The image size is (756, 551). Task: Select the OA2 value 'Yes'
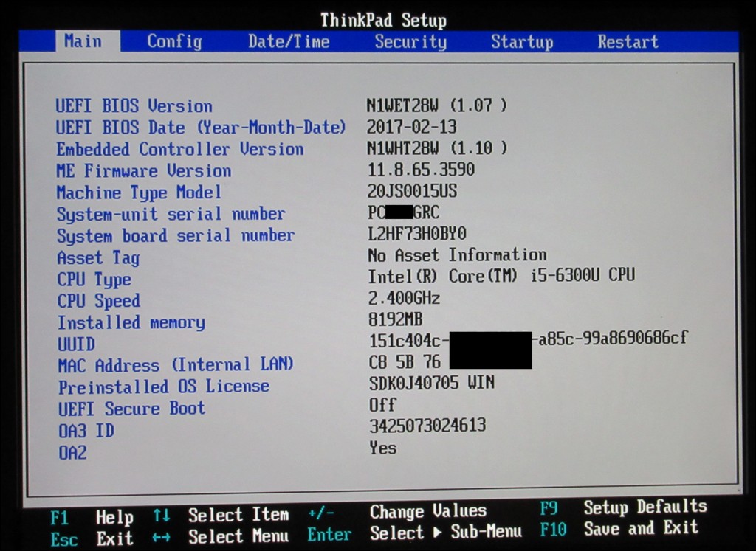[x=383, y=448]
